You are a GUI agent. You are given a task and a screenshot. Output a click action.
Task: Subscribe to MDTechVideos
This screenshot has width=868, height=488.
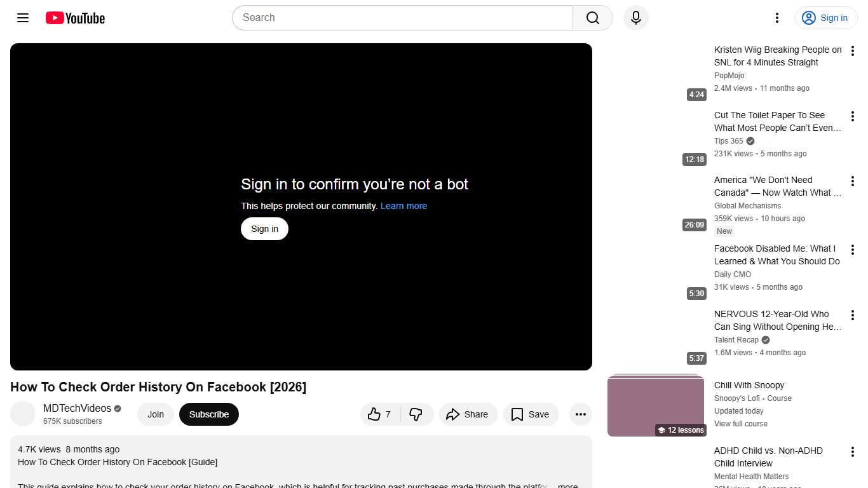209,414
